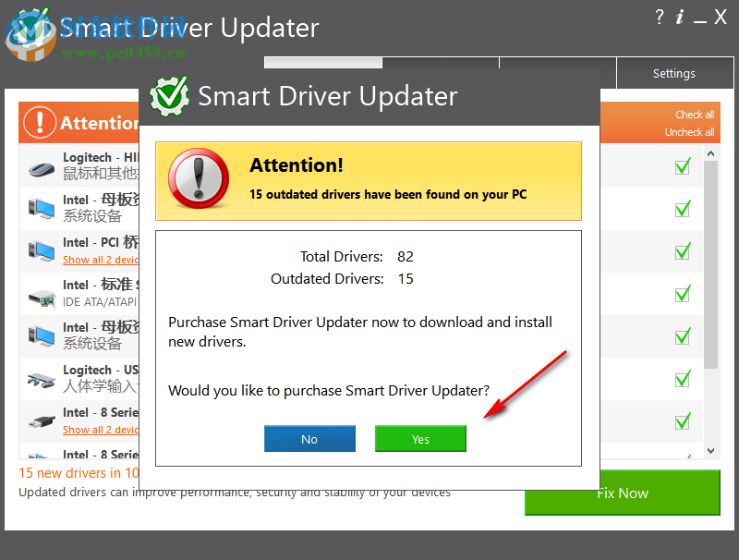Expand 'Show all 2 devices' under Intel 8 Series
The width and height of the screenshot is (739, 560).
[x=100, y=430]
